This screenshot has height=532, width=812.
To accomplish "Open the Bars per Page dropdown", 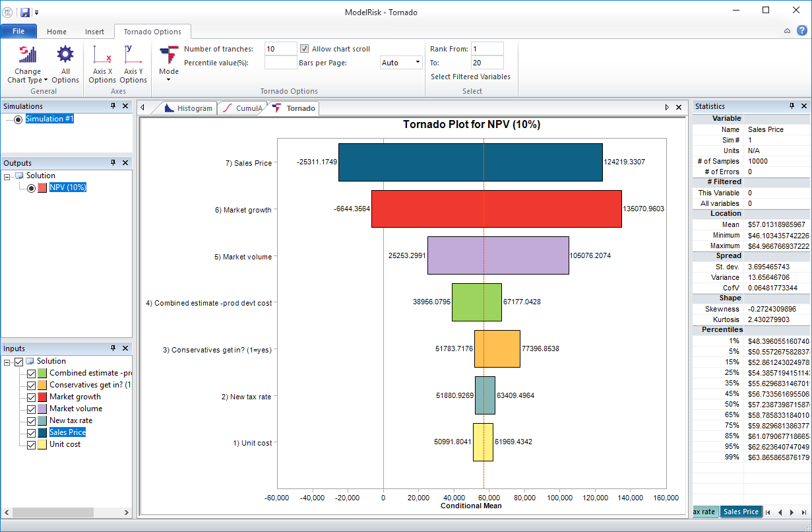I will coord(417,61).
